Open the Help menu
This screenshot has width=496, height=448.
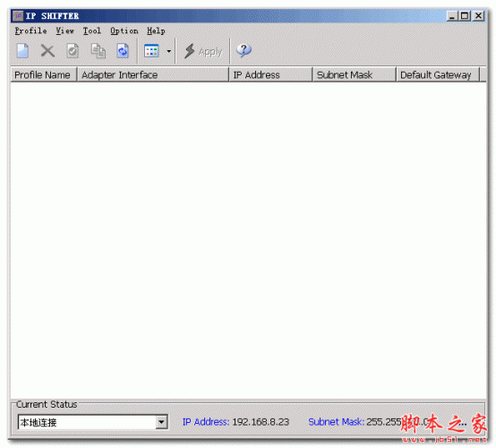[x=156, y=30]
